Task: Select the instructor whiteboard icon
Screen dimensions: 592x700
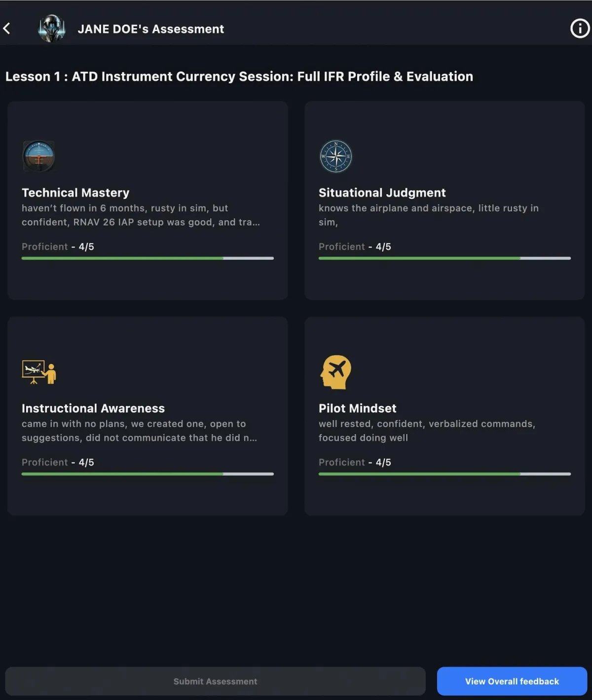Action: click(x=39, y=372)
